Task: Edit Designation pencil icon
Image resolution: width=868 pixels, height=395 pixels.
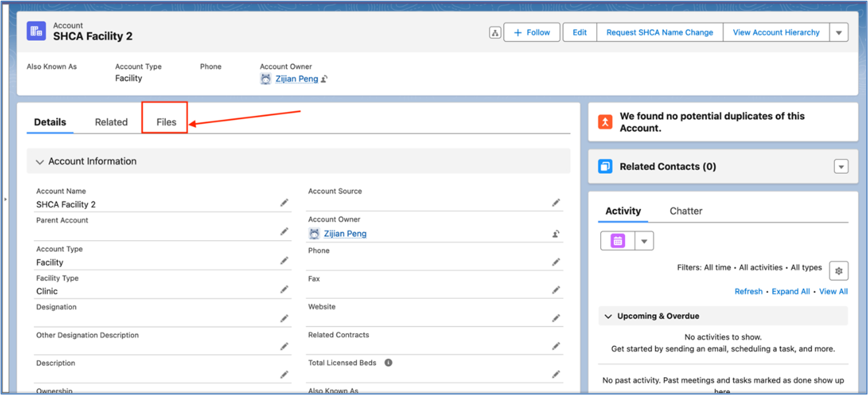Action: (284, 319)
